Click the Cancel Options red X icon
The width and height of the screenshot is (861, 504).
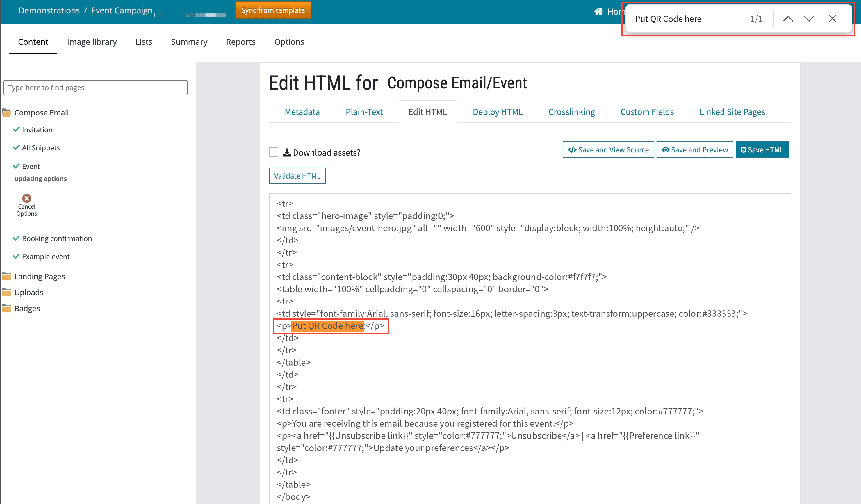[27, 198]
